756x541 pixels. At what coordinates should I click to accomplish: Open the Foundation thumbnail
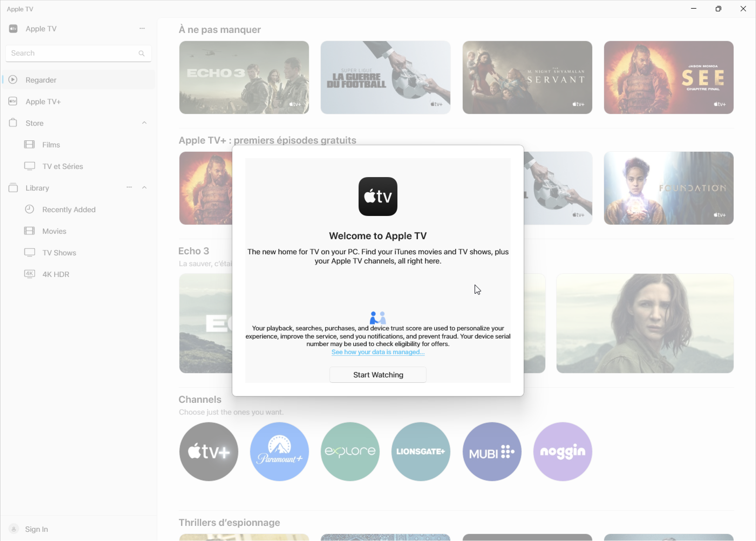pos(669,188)
